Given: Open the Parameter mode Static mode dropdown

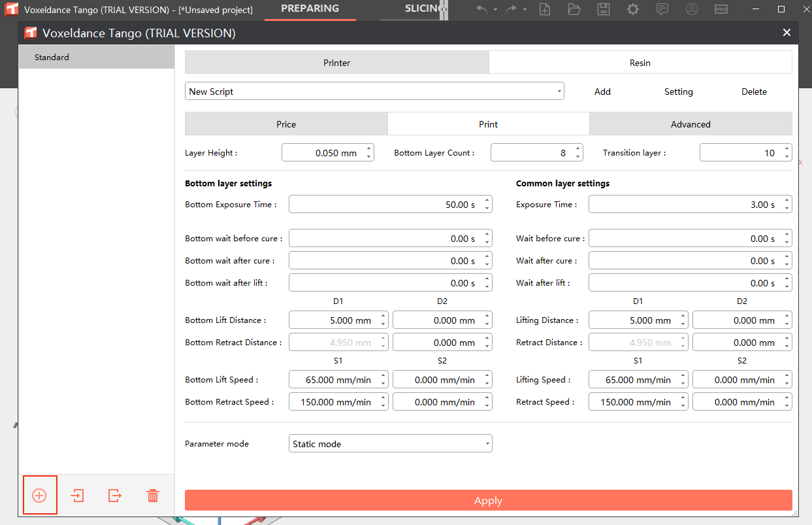Looking at the screenshot, I should pos(391,444).
